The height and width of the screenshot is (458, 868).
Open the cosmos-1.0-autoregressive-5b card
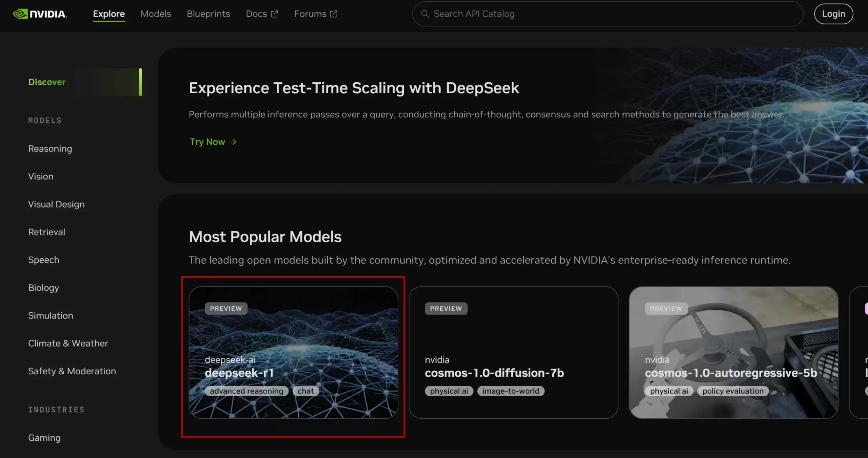[733, 352]
